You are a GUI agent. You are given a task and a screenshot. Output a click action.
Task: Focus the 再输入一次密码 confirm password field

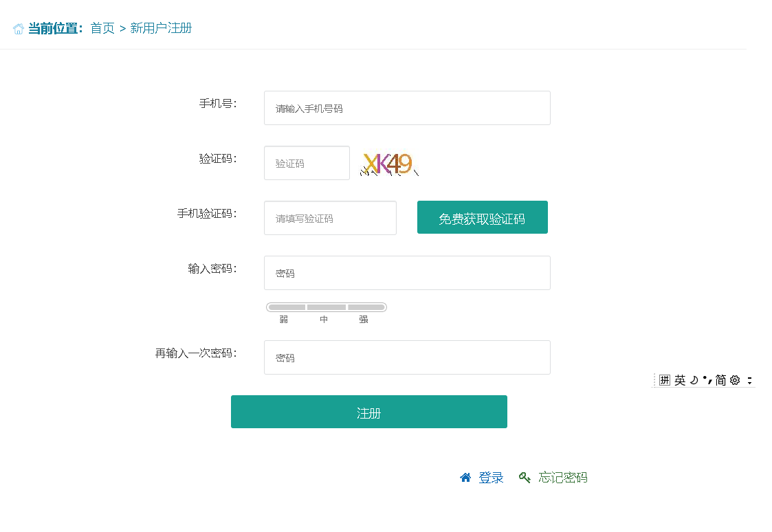point(407,357)
